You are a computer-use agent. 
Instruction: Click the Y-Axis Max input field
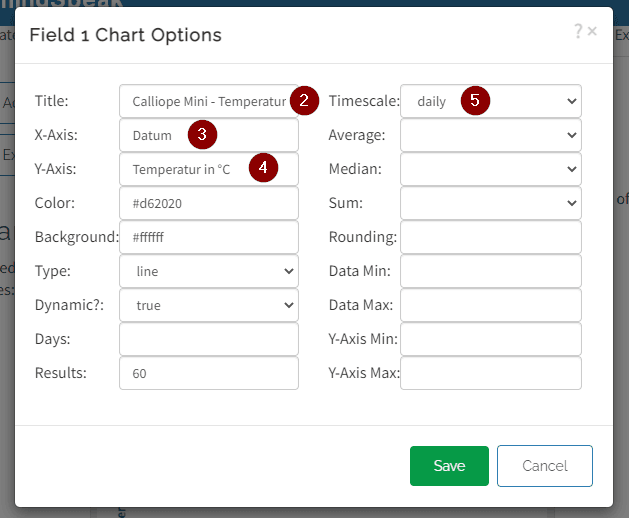pyautogui.click(x=490, y=373)
